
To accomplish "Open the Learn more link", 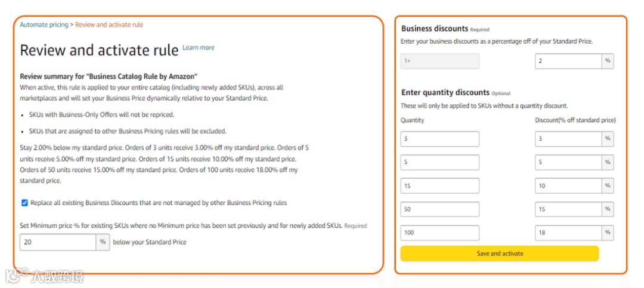I will click(199, 48).
